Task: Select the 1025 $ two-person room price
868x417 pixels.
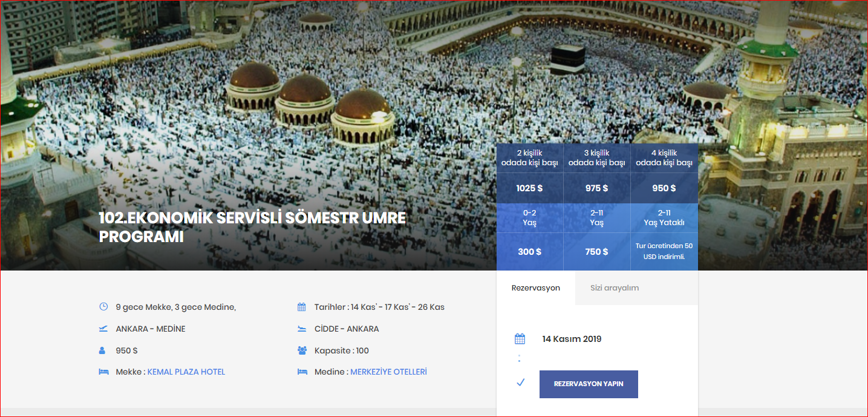Action: click(x=529, y=188)
